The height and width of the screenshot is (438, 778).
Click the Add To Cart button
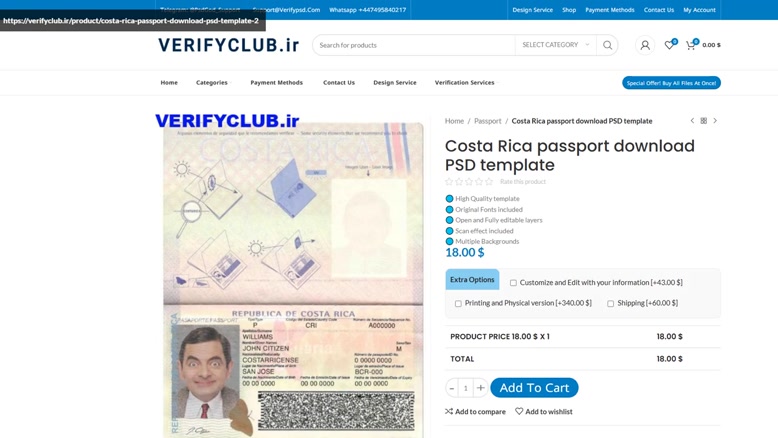534,387
